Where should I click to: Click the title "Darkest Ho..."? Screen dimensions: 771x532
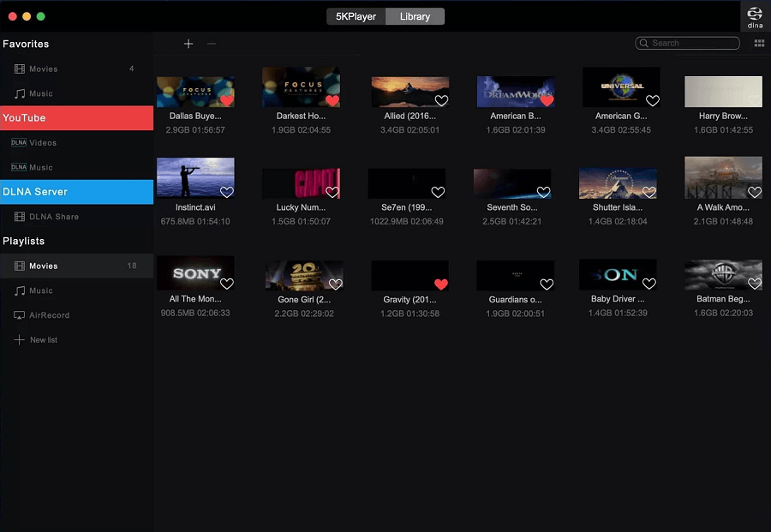point(301,116)
